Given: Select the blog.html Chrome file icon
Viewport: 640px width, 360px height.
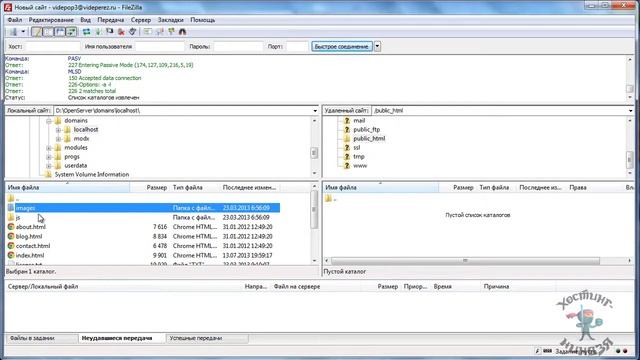Looking at the screenshot, I should pyautogui.click(x=11, y=236).
